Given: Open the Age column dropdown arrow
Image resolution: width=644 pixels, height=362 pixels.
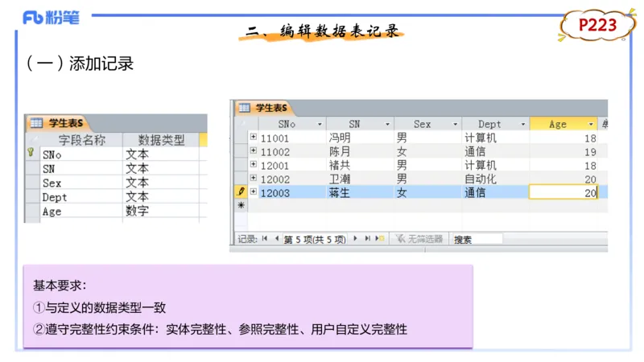Looking at the screenshot, I should coord(591,124).
